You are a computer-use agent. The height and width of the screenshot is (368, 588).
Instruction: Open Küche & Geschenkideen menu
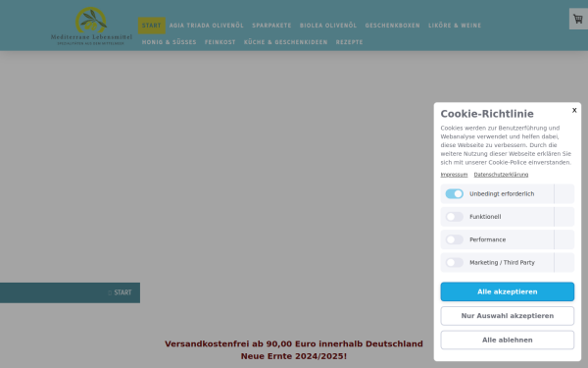pyautogui.click(x=286, y=42)
